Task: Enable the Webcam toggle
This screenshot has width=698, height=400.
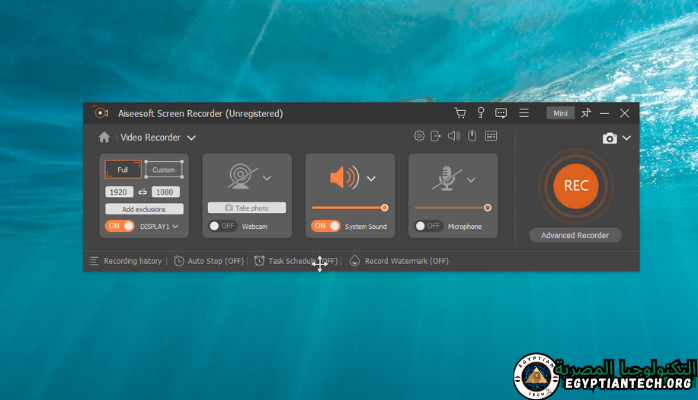Action: 223,226
